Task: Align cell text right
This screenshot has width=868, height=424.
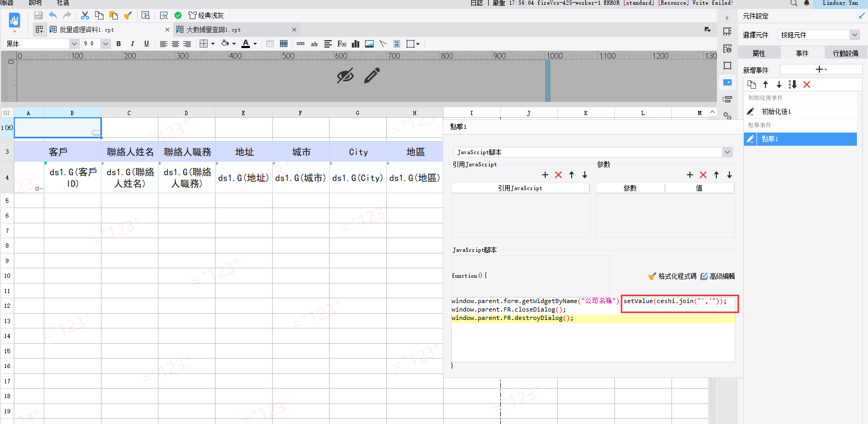Action: click(187, 44)
